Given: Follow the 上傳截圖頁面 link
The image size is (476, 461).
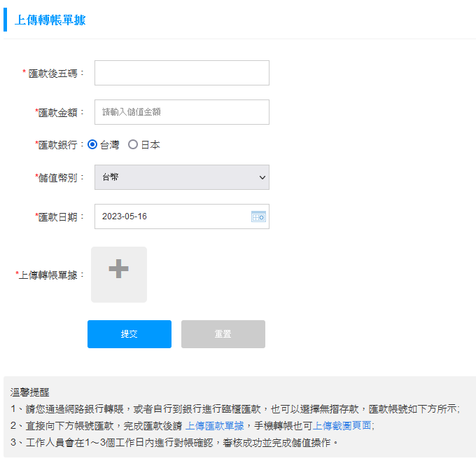Looking at the screenshot, I should coord(342,425).
